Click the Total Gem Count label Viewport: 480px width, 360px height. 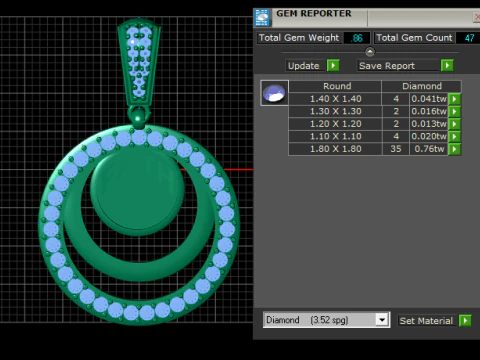(x=414, y=38)
